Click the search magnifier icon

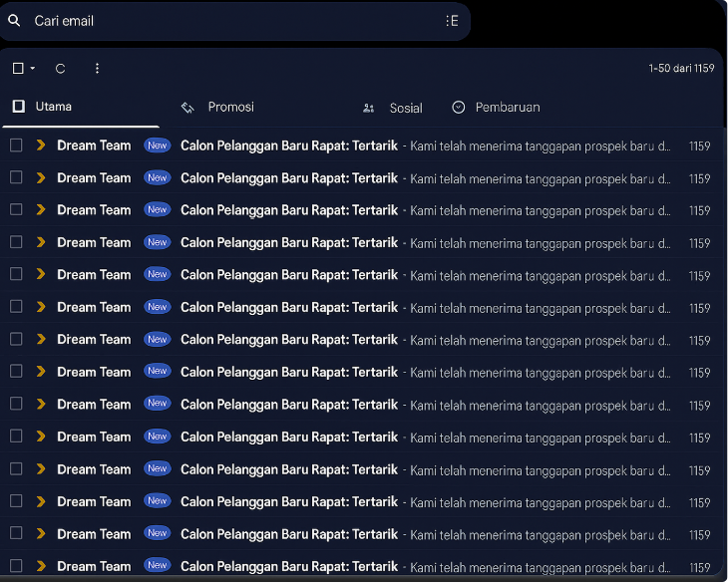tap(14, 21)
